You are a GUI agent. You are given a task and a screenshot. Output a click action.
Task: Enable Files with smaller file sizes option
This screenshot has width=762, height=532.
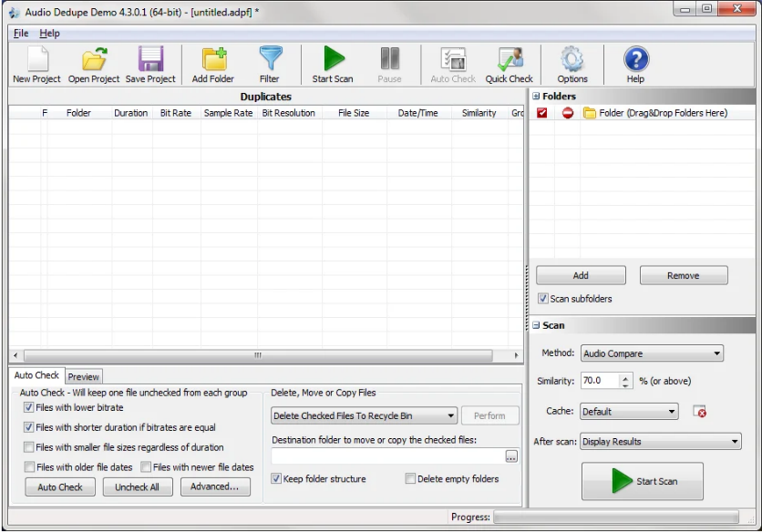28,447
